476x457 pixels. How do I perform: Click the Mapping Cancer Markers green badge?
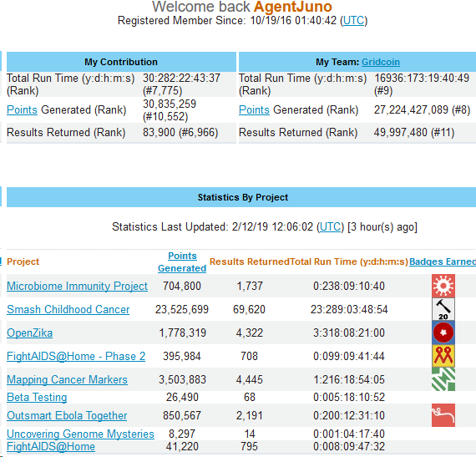pos(443,379)
